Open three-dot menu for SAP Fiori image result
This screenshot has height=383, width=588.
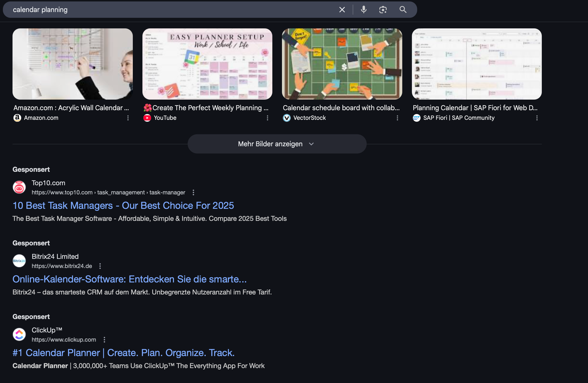(x=537, y=118)
